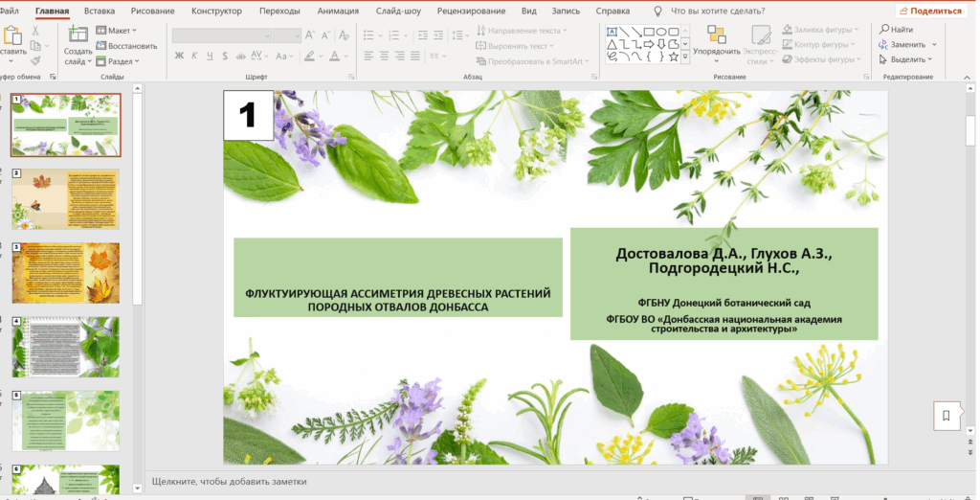Align text left in paragraph group

368,56
